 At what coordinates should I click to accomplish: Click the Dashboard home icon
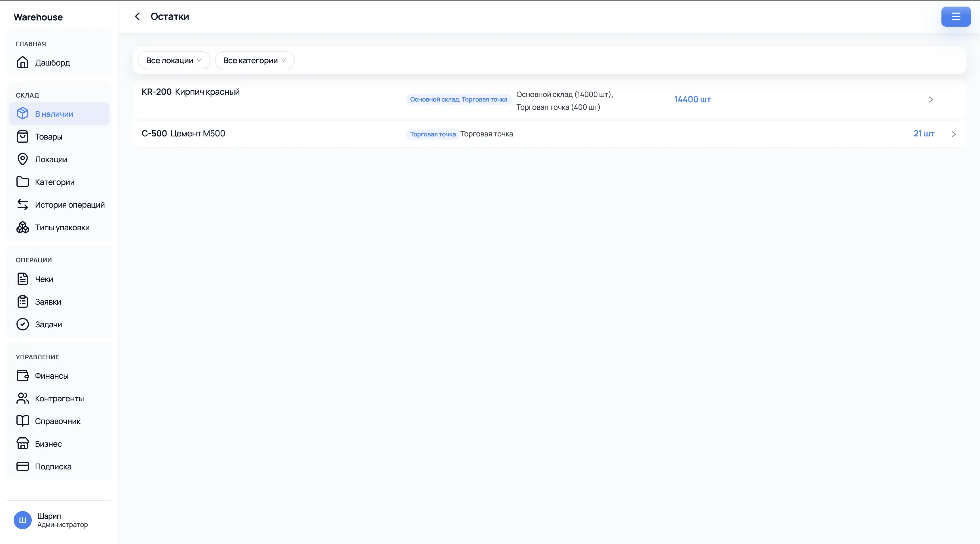click(22, 62)
